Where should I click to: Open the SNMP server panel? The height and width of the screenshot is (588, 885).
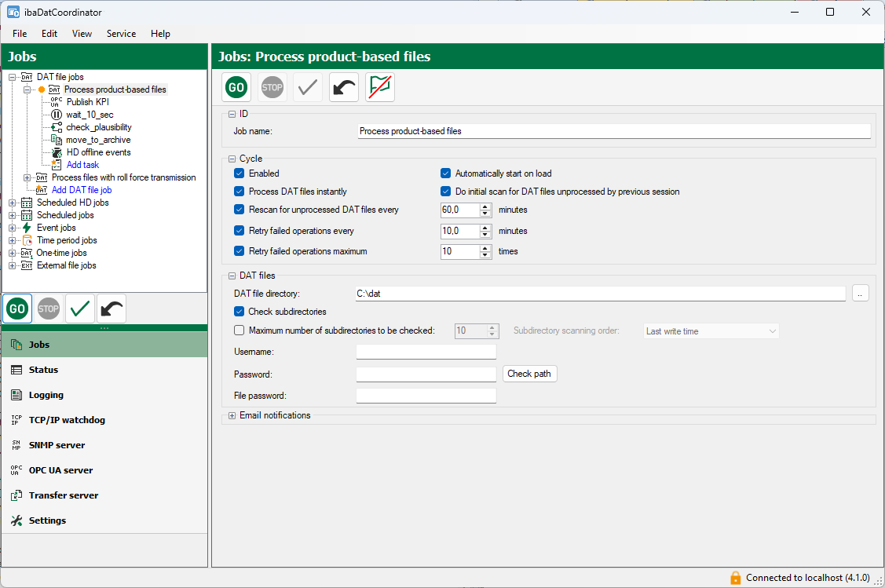tap(104, 445)
